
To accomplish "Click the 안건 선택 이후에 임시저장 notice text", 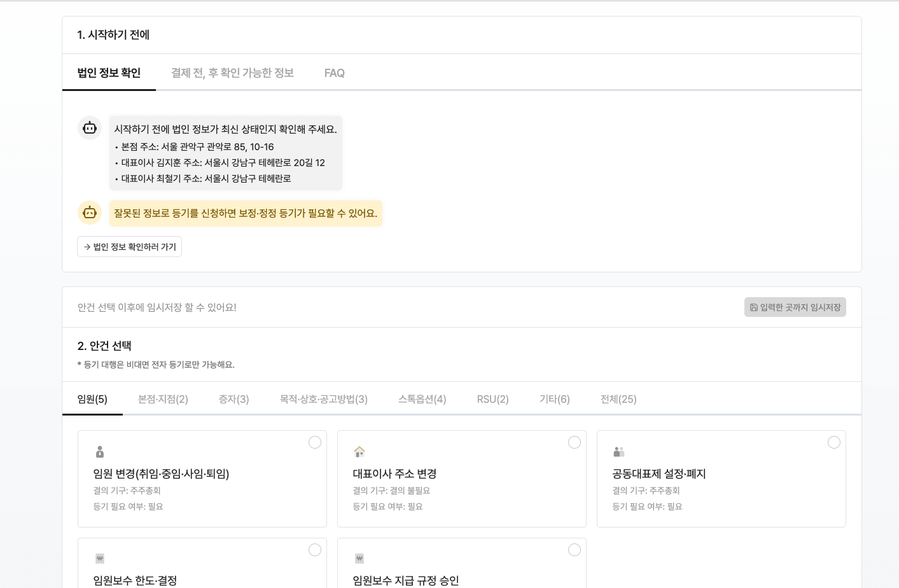I will (x=157, y=307).
